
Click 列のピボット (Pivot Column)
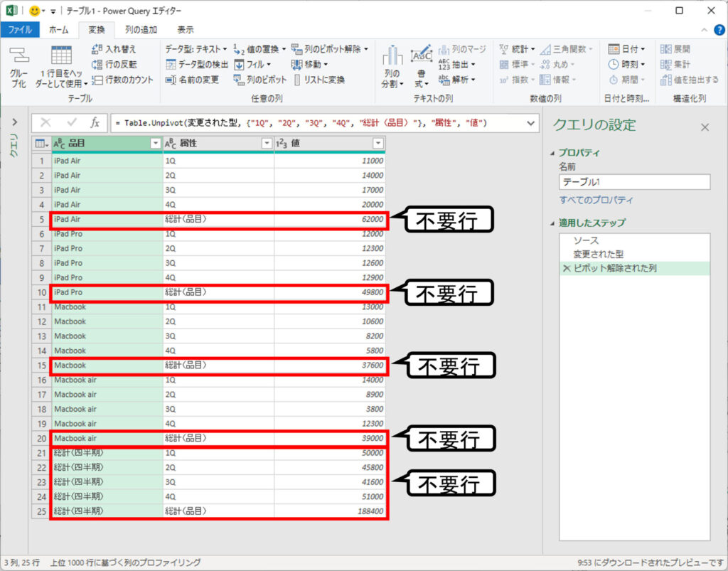(x=260, y=80)
